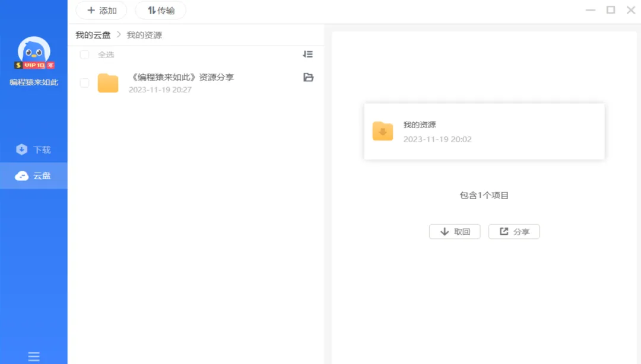Open folder icon on 资源分享 row

click(x=308, y=77)
